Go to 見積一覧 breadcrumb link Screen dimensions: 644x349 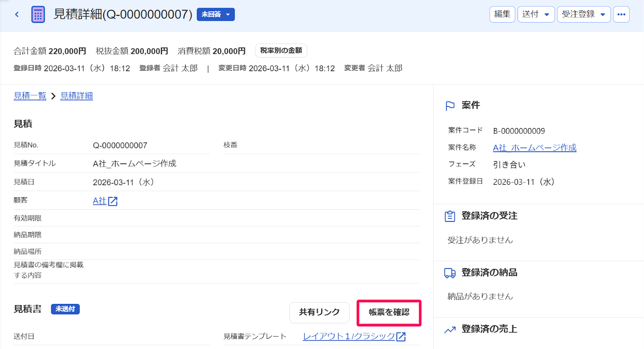click(30, 96)
